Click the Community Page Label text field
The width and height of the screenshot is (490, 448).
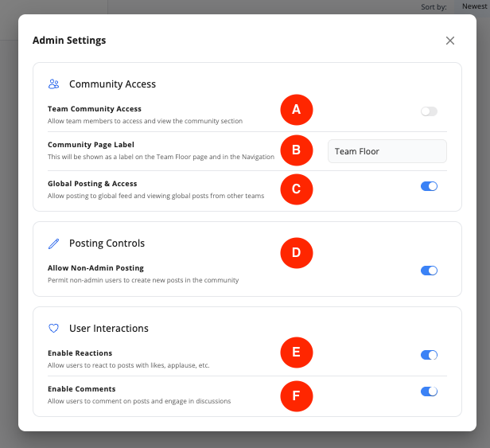[x=387, y=151]
